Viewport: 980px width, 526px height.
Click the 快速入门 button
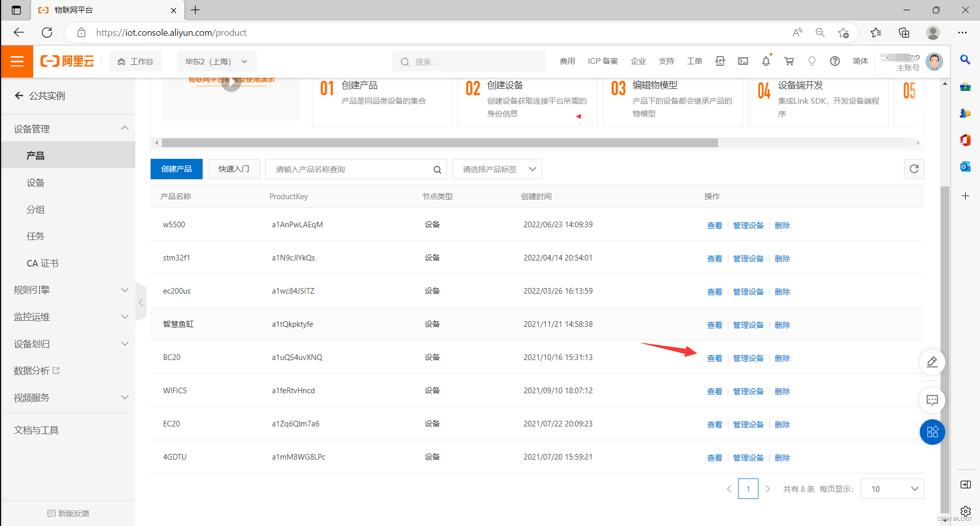pyautogui.click(x=234, y=169)
